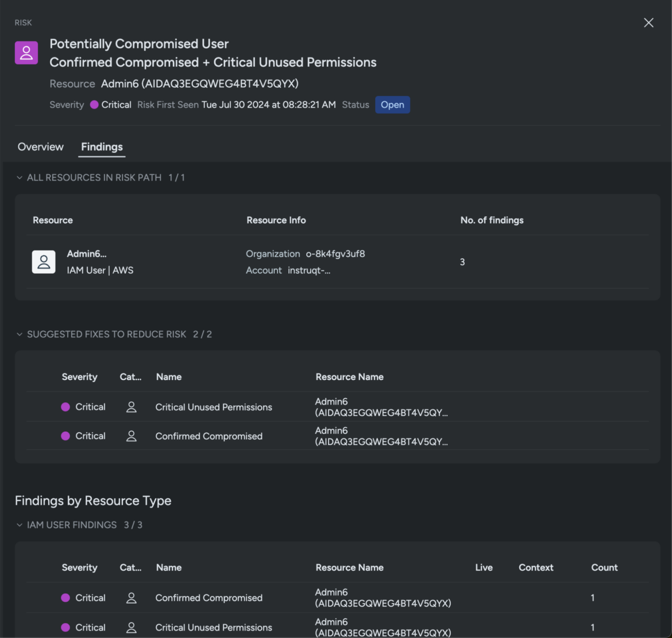Click the Admin6 IAM user resource icon

(x=44, y=262)
